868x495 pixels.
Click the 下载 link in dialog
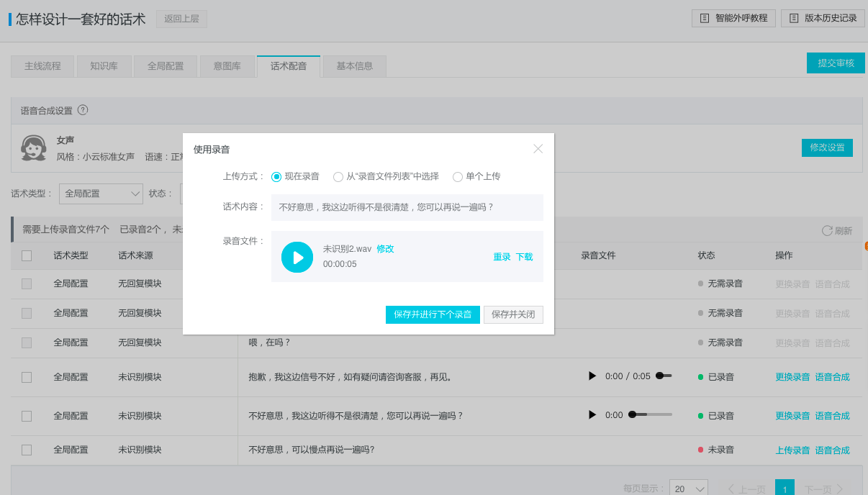click(x=524, y=257)
